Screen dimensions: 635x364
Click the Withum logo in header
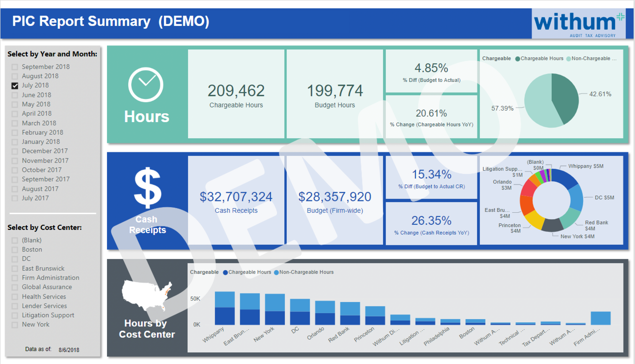pyautogui.click(x=579, y=24)
